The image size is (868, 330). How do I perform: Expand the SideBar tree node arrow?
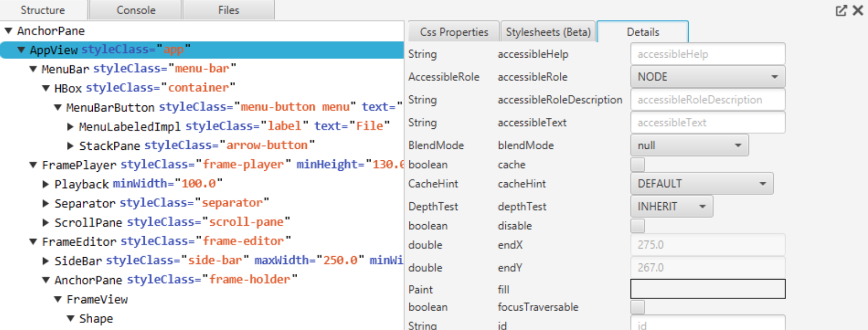[46, 261]
